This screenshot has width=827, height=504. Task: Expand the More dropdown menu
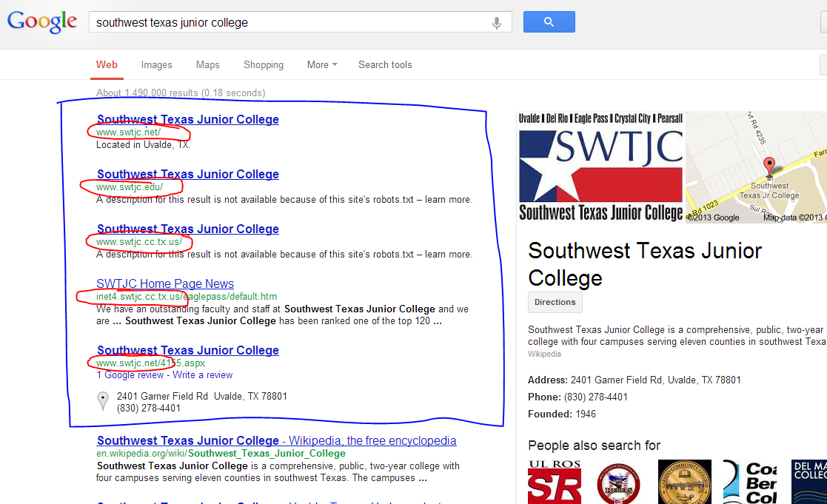(322, 65)
